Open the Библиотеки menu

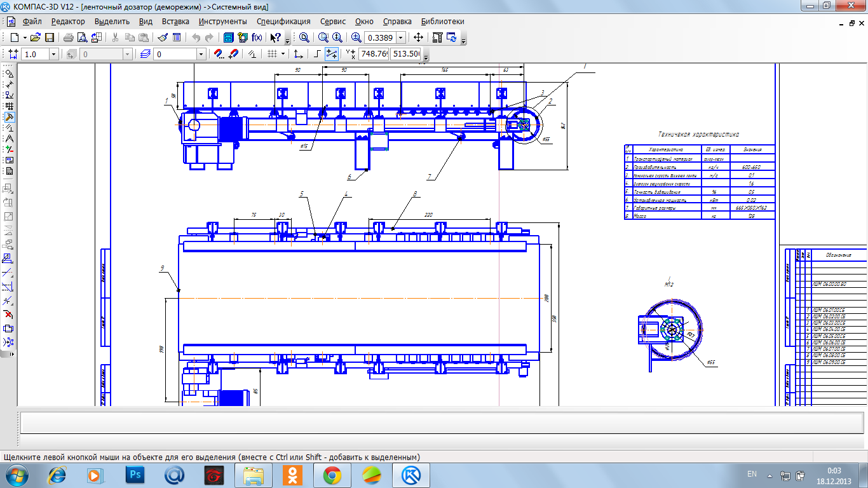coord(442,21)
